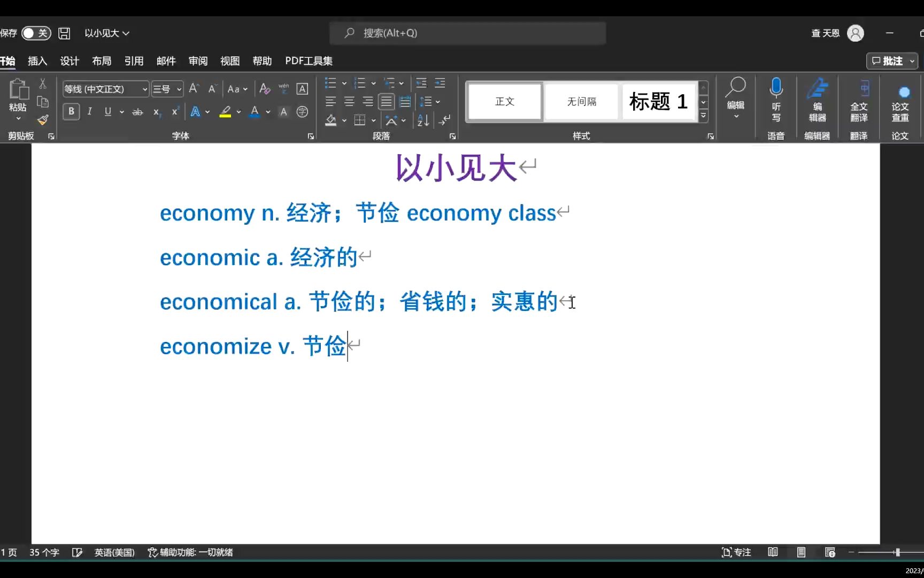
Task: Increase font size with A up icon
Action: click(194, 88)
